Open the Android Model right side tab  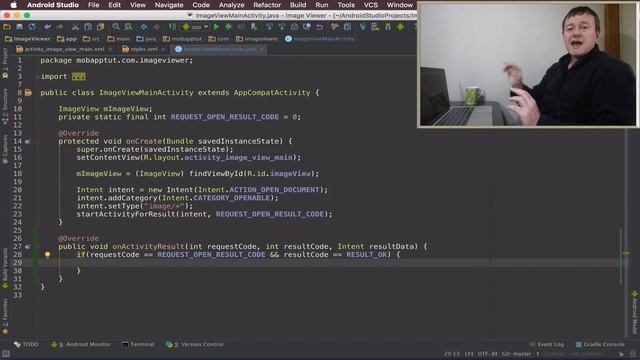click(x=635, y=312)
